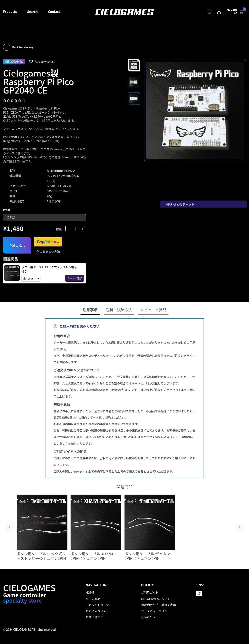This screenshot has height=644, width=249.
Task: Click the GP2040-CE V0.7.8 firmware cell
Action: 59,186
